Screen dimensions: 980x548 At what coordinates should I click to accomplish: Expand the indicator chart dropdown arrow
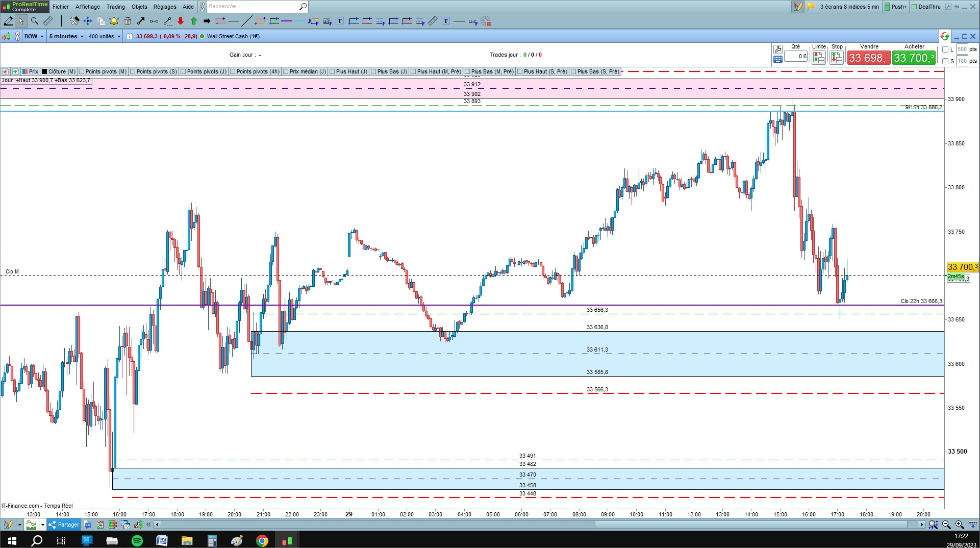point(43,525)
